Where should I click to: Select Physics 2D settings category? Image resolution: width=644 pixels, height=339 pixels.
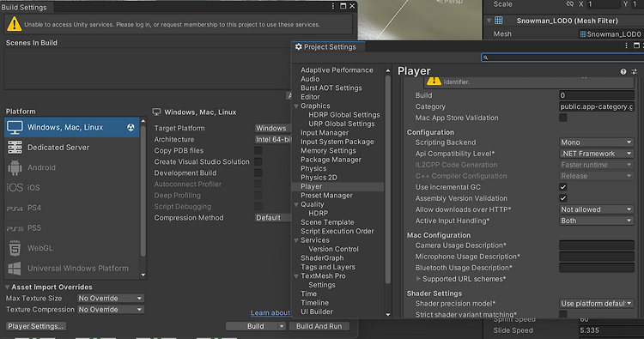tap(319, 178)
